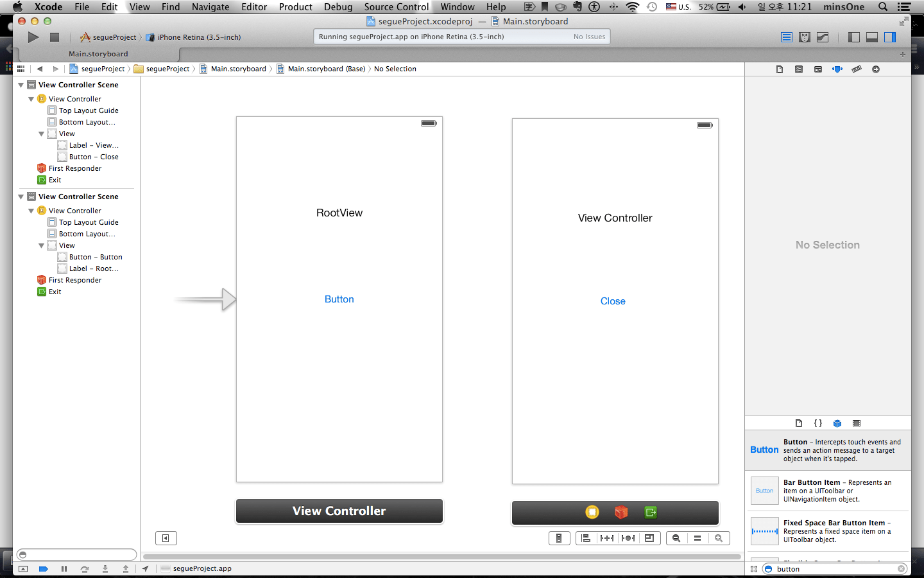Open the Attributes inspector icon
Screen dimensions: 924x578
837,69
